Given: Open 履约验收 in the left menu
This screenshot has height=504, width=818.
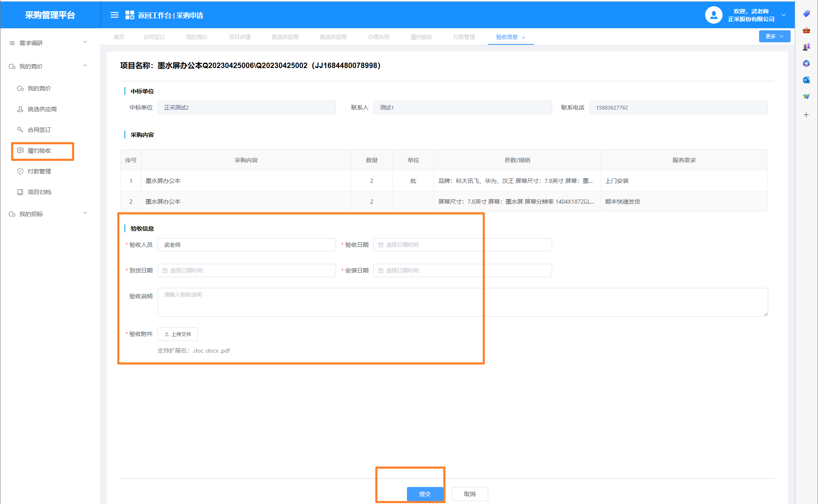Looking at the screenshot, I should coord(39,151).
